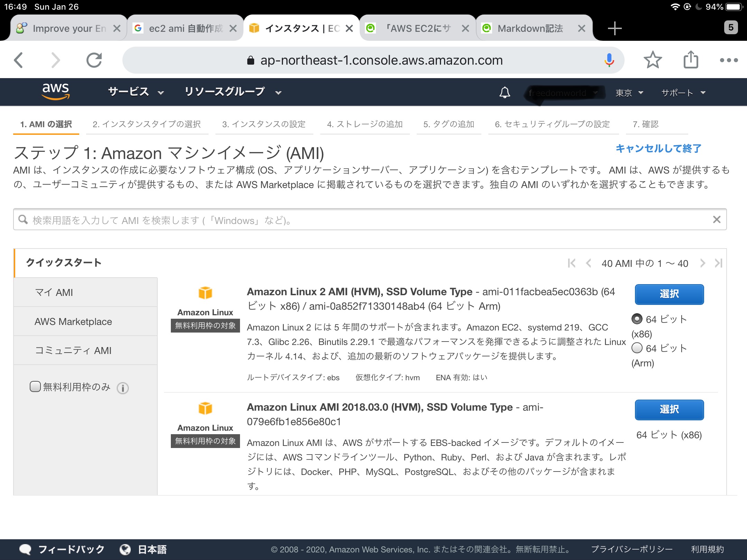Open the 東京 region dropdown
Viewport: 747px width, 560px height.
point(629,93)
